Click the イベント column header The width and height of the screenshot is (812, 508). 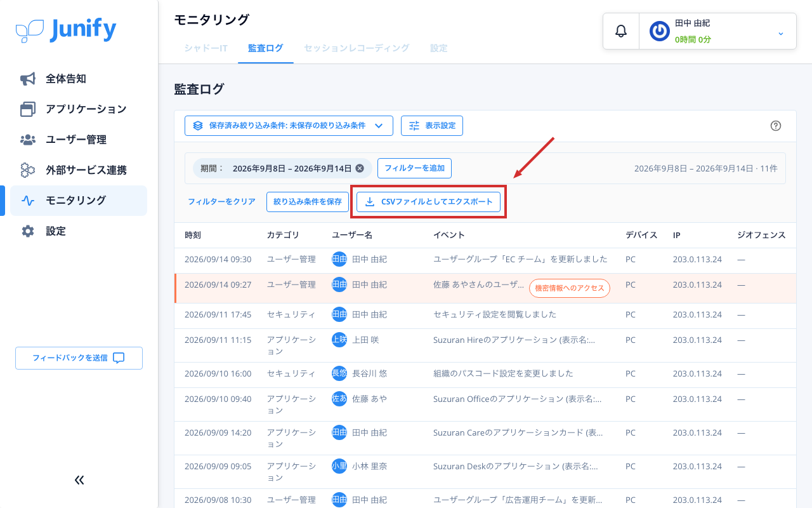(x=449, y=235)
